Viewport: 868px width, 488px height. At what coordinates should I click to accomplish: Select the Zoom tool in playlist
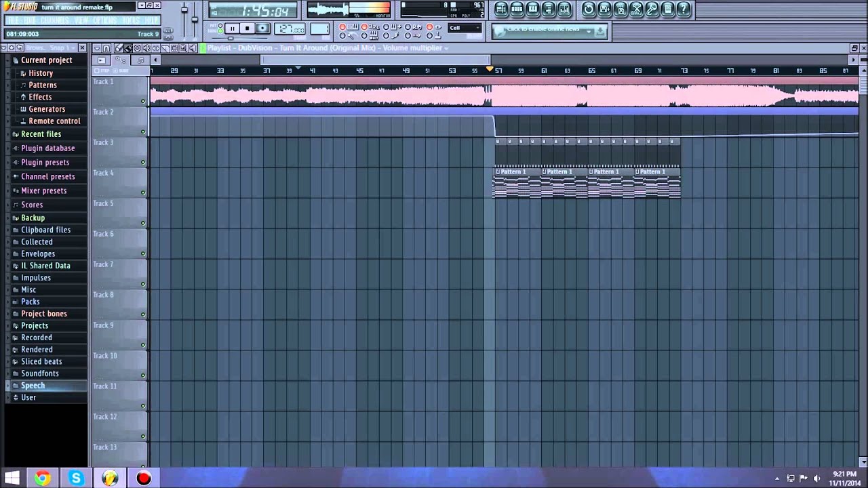click(x=183, y=48)
